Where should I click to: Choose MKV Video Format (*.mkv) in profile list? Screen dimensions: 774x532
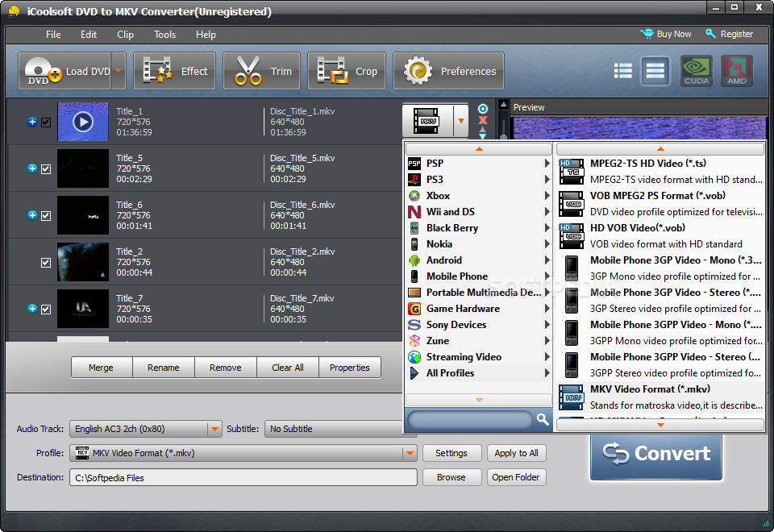coord(660,397)
